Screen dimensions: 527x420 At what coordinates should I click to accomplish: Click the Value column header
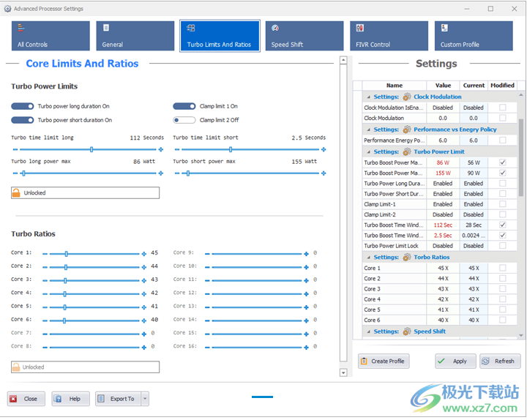[443, 86]
